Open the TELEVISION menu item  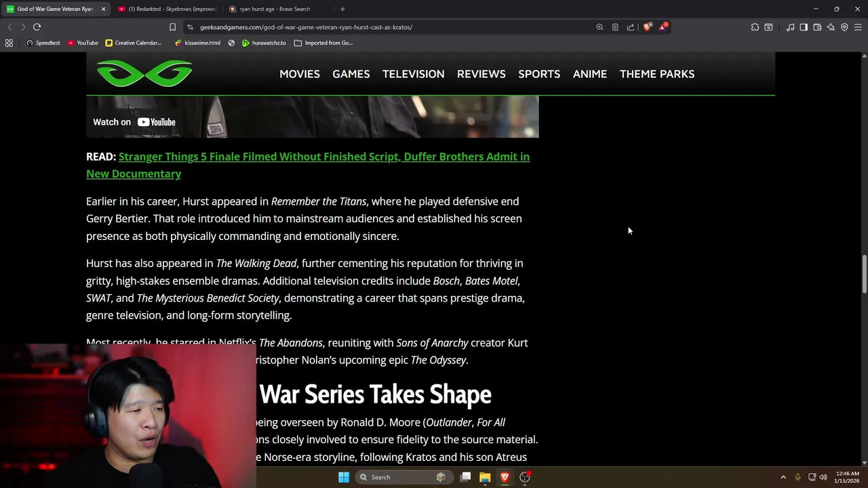pos(414,74)
